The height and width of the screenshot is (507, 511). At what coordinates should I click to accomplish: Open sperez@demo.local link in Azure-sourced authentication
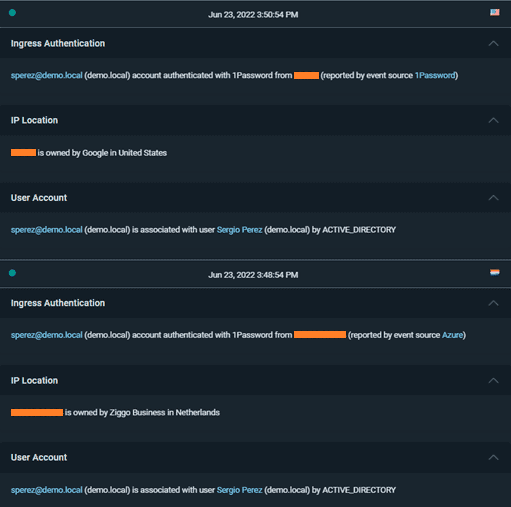(x=47, y=335)
